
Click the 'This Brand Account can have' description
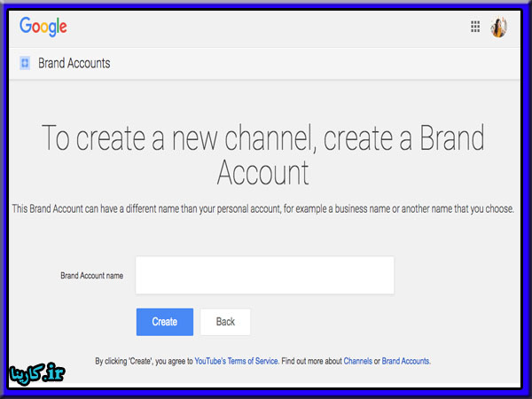coord(263,208)
